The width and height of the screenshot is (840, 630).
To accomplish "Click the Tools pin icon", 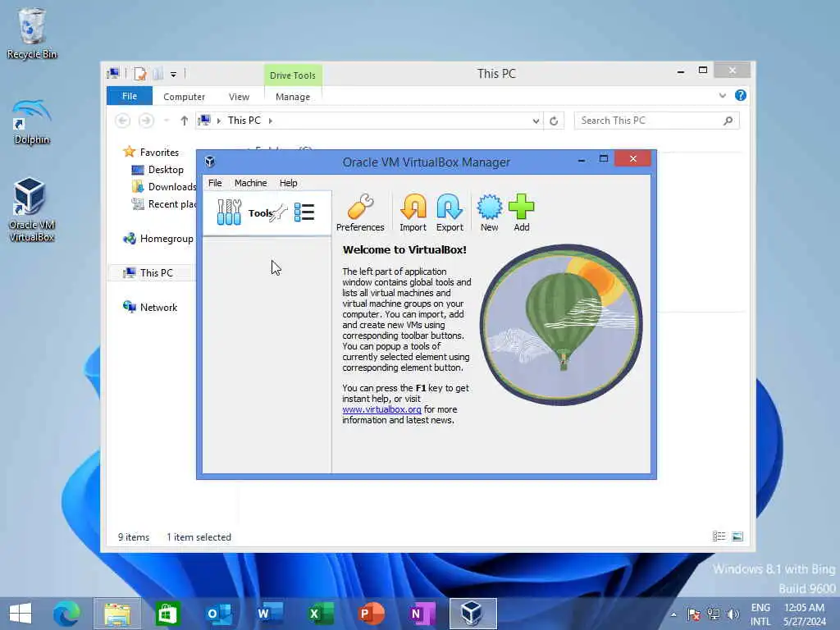I will (279, 212).
